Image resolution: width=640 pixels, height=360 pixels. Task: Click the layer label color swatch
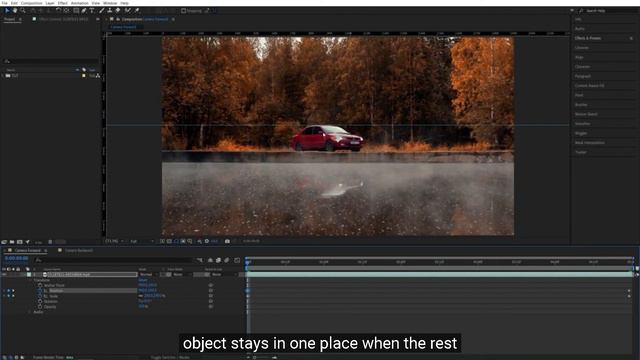[29, 275]
